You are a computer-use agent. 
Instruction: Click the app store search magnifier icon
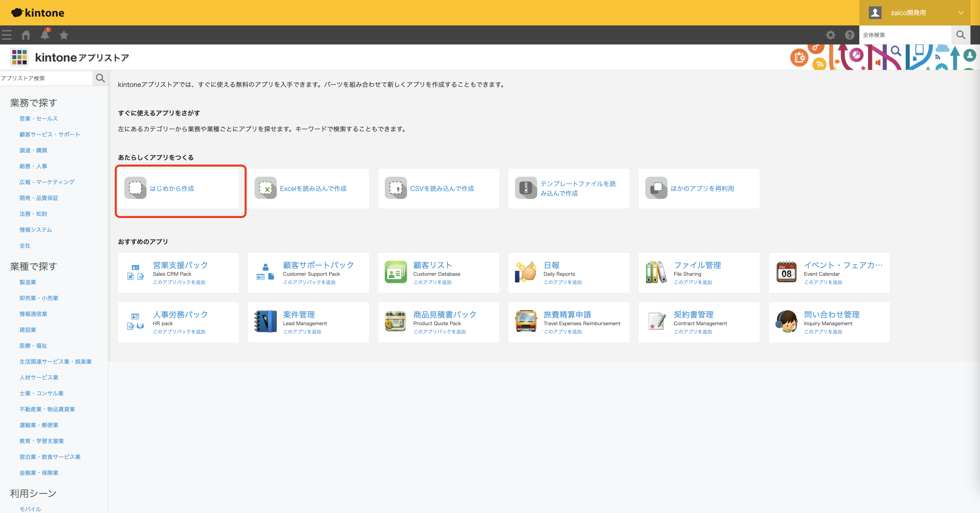pyautogui.click(x=100, y=78)
